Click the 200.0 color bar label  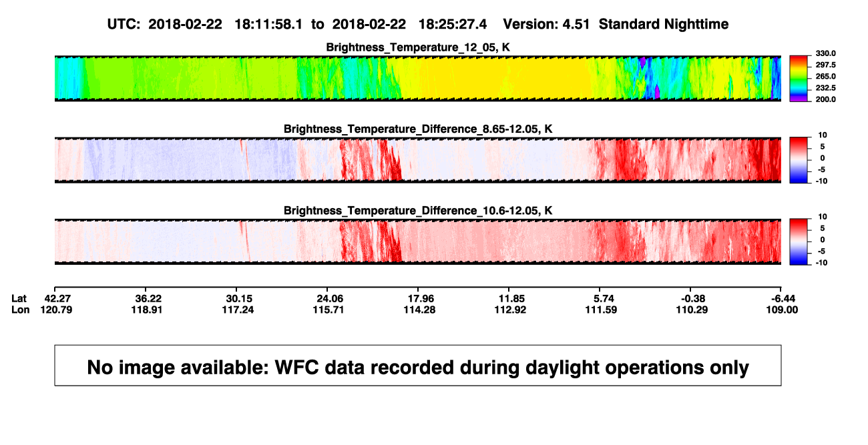825,99
